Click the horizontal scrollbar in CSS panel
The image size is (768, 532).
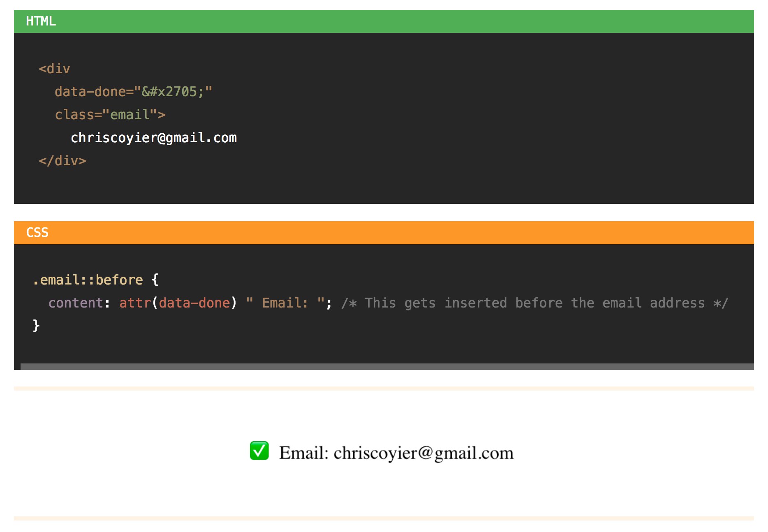tap(387, 366)
